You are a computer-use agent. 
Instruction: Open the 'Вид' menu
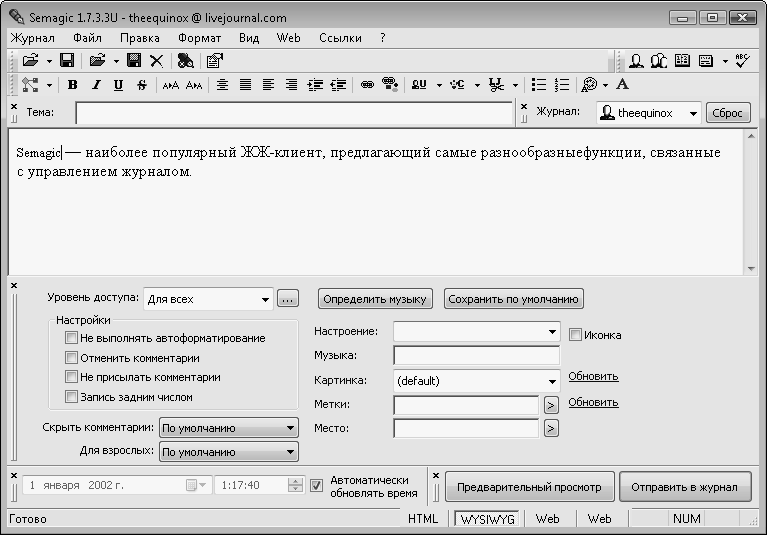pos(249,38)
